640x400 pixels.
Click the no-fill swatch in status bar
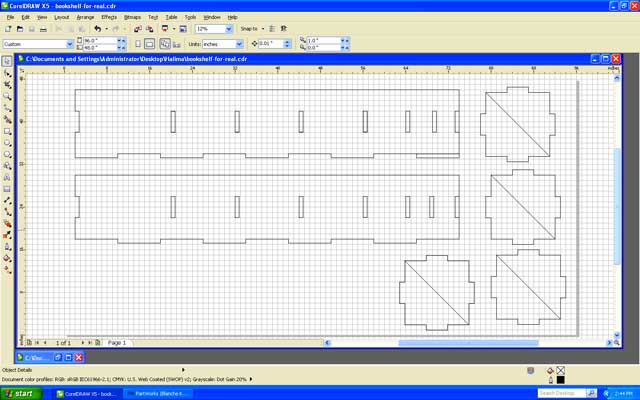[560, 371]
